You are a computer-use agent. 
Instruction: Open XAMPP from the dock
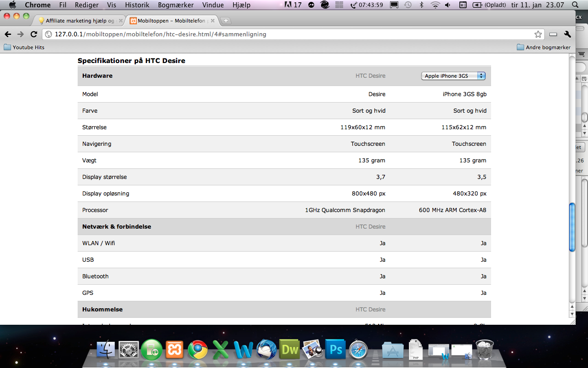[x=175, y=350]
